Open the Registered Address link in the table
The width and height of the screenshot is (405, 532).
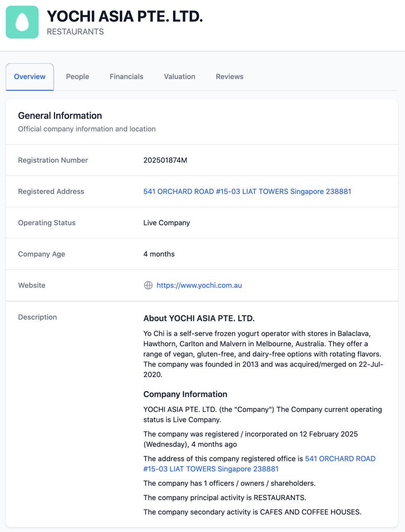point(247,192)
